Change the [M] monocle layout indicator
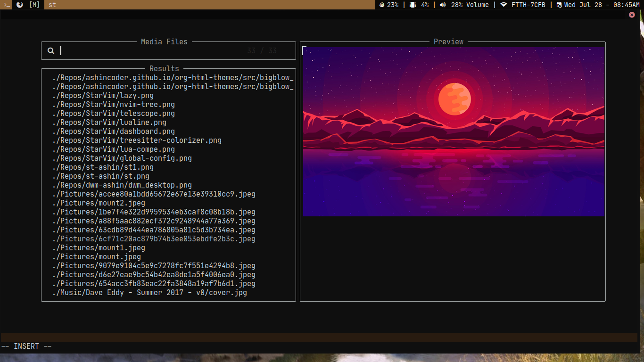Viewport: 644px width, 362px height. pyautogui.click(x=34, y=5)
